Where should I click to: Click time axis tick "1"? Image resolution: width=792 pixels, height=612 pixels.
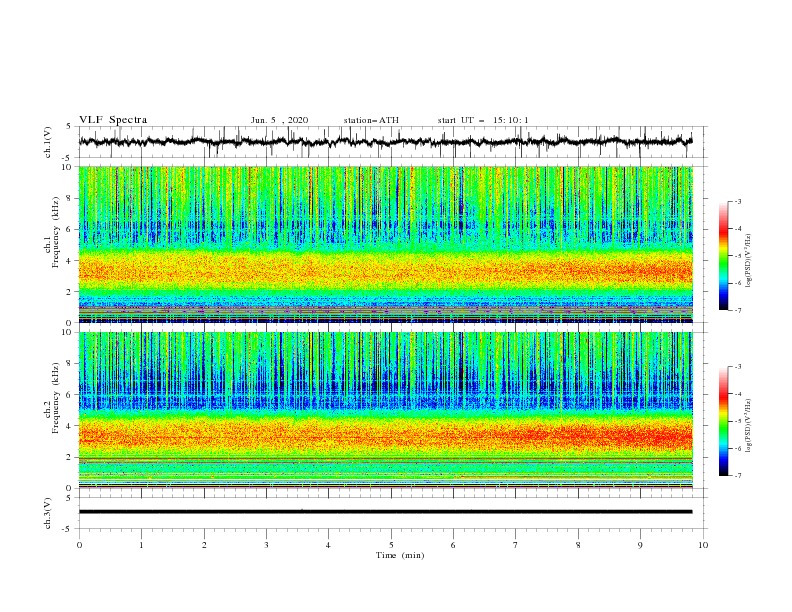141,545
